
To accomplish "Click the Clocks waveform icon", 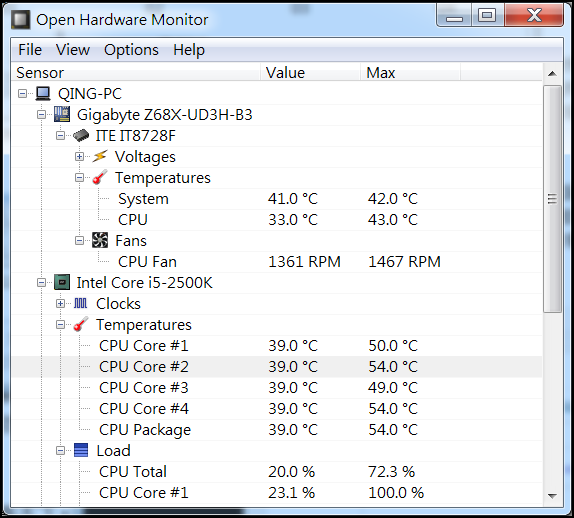I will (81, 303).
